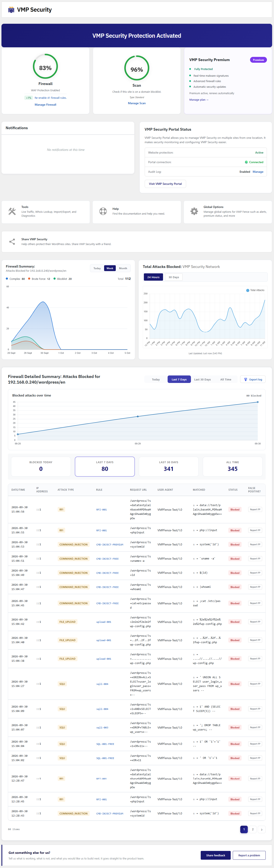The height and width of the screenshot is (868, 274).
Task: Select the Blocked Today stat card
Action: [x=41, y=466]
